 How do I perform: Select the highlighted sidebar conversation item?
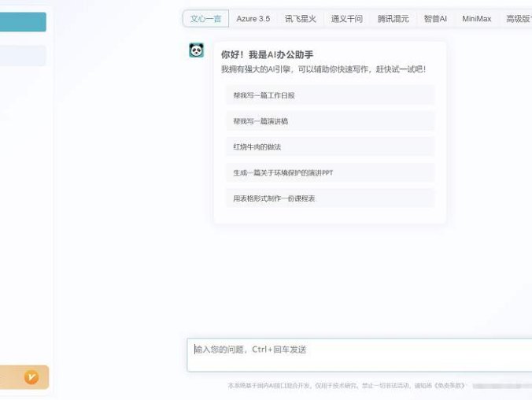pyautogui.click(x=23, y=56)
